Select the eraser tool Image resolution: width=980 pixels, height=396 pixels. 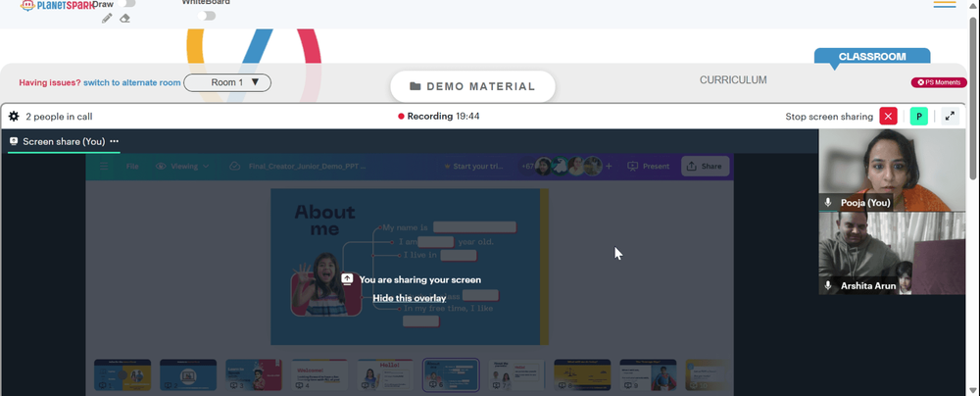[x=124, y=19]
